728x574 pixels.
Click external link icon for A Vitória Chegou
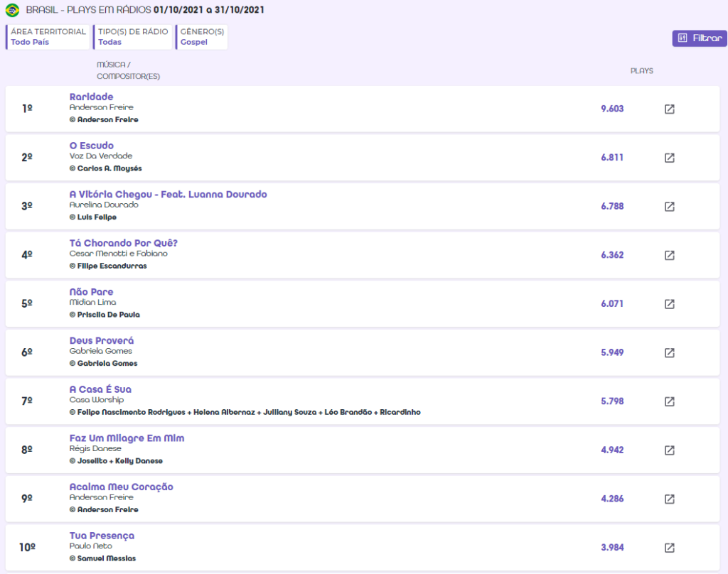669,206
